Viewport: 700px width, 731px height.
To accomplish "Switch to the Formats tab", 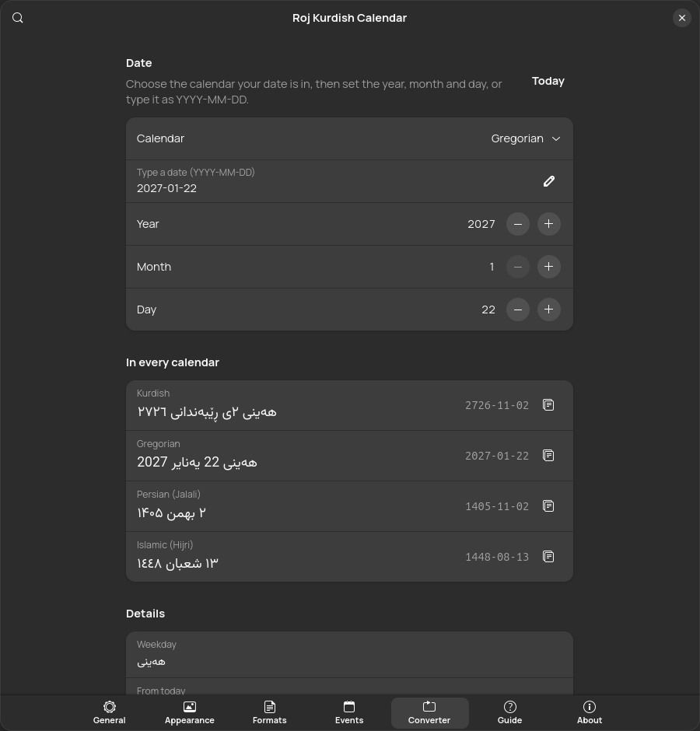I will tap(270, 713).
